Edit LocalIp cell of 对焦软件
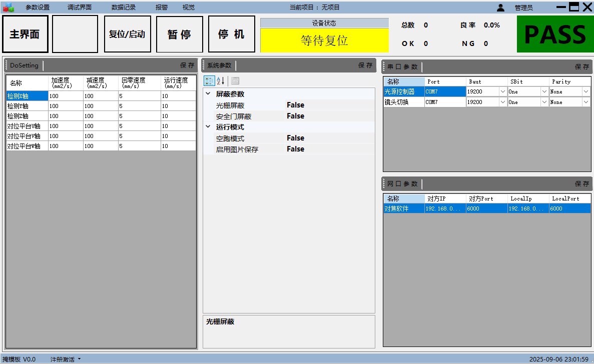The height and width of the screenshot is (364, 594). pos(528,208)
